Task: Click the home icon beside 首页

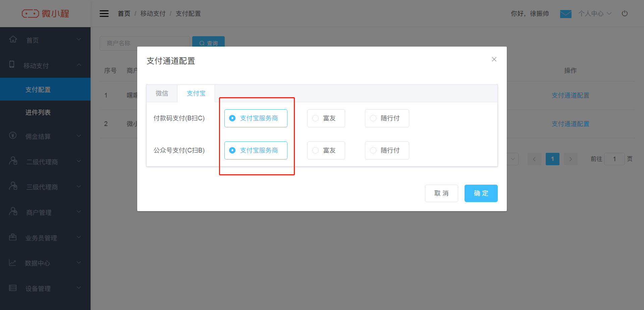Action: coord(13,40)
